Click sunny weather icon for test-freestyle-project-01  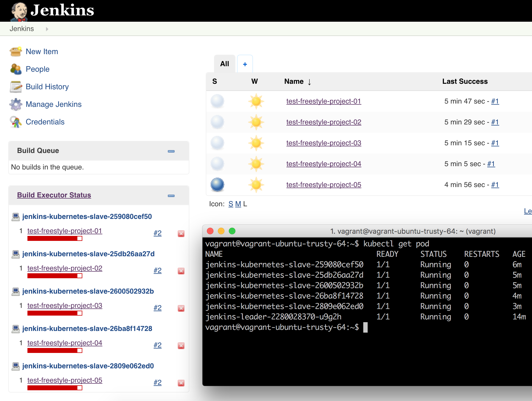(x=256, y=101)
